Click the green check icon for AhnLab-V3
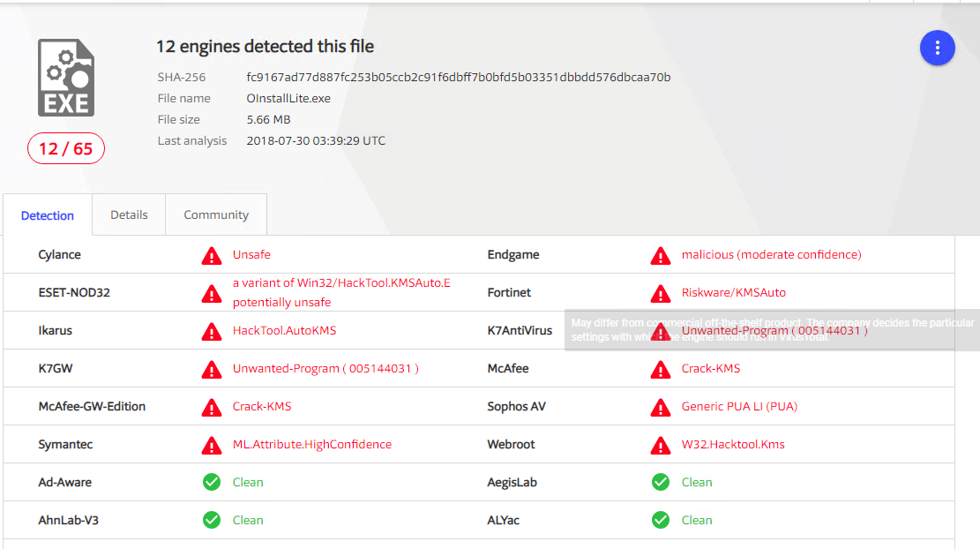Viewport: 980px width, 549px height. (212, 520)
